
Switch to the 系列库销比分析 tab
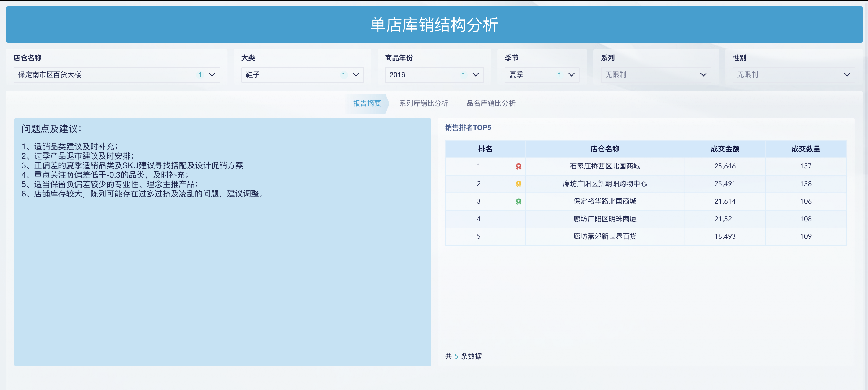[x=424, y=103]
